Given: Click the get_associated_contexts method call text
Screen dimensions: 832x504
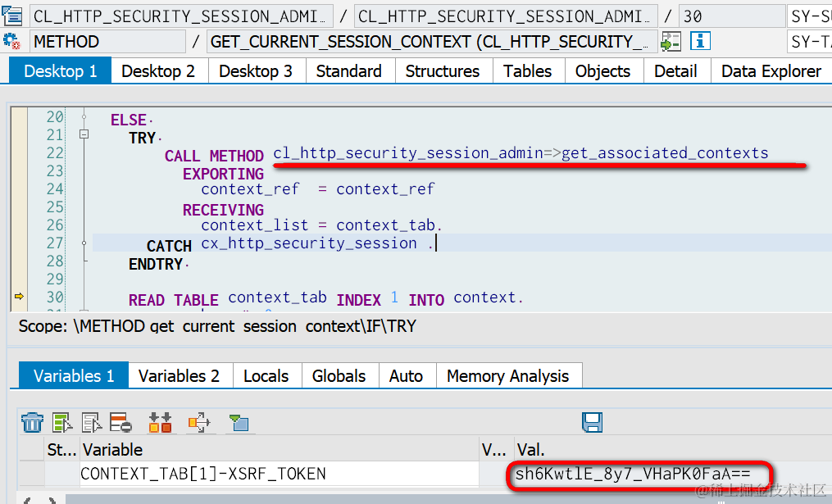Looking at the screenshot, I should [664, 153].
